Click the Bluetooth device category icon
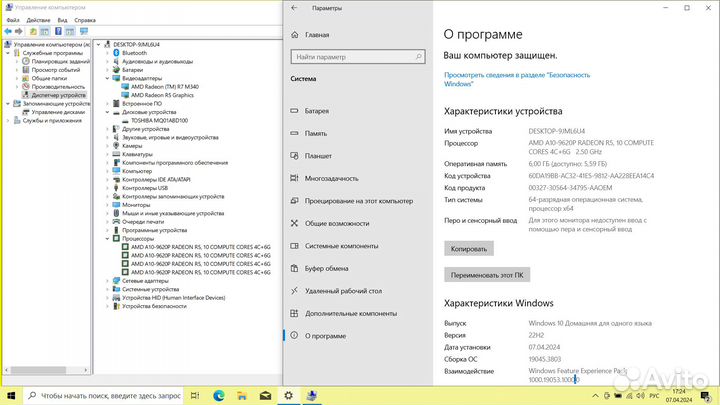This screenshot has width=720, height=405. click(116, 53)
